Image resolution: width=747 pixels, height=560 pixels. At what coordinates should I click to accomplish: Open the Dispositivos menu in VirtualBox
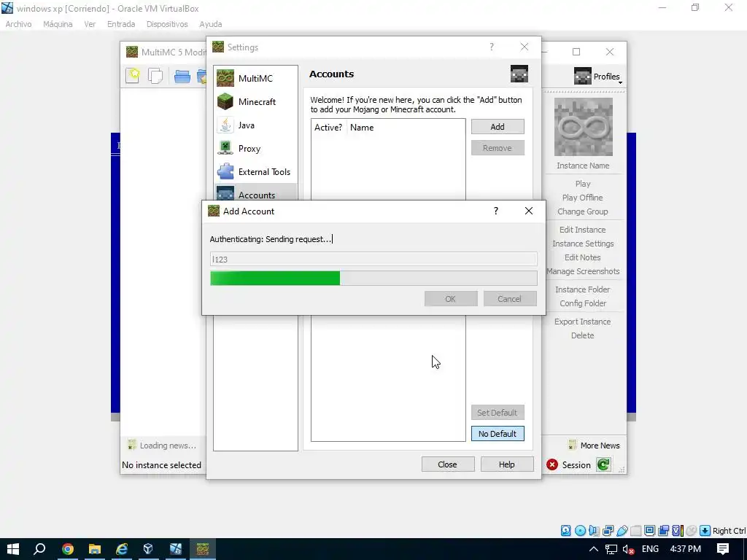[167, 24]
